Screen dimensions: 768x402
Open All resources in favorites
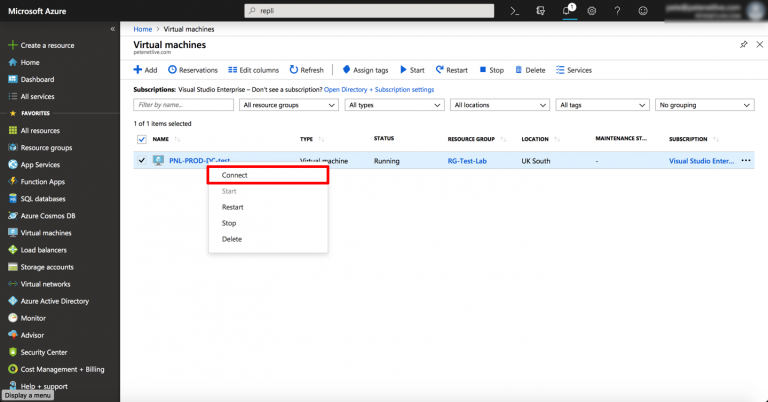pos(34,131)
